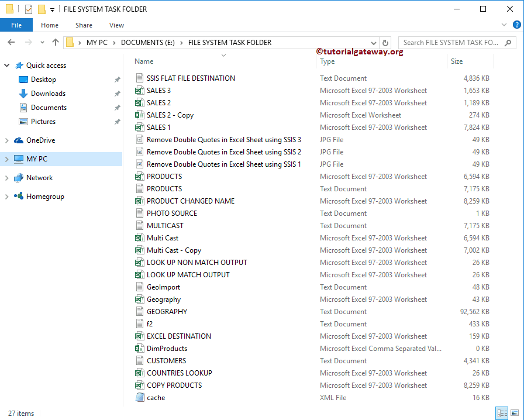Image resolution: width=524 pixels, height=420 pixels.
Task: Select OneDrive in the sidebar
Action: 42,140
